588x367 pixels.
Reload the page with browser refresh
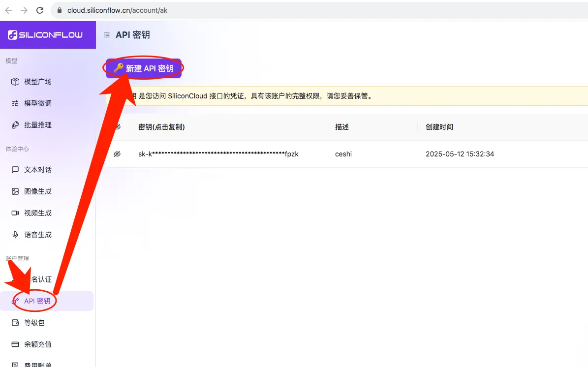40,10
